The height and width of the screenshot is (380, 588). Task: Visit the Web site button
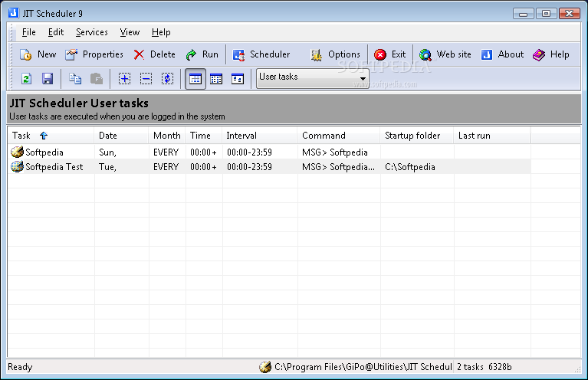tap(445, 54)
